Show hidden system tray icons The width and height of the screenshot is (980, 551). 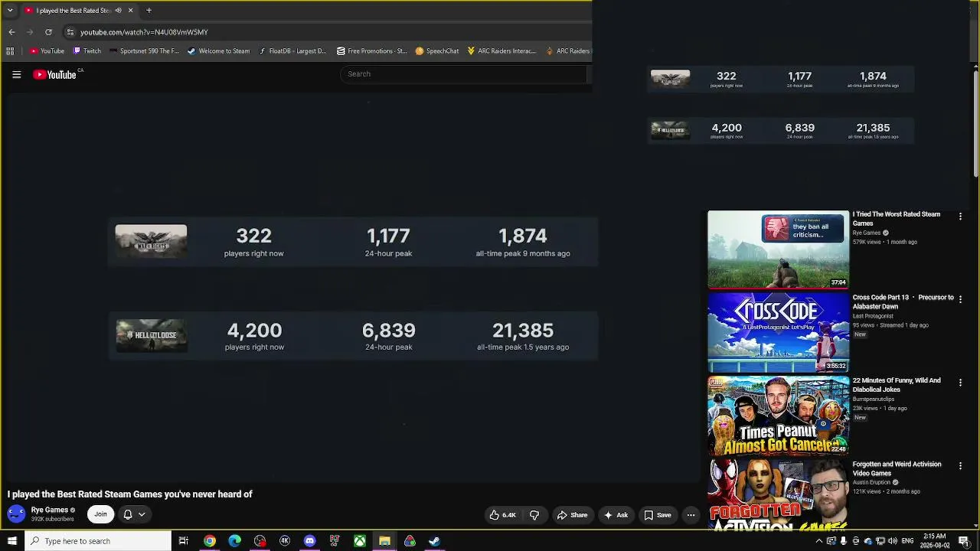tap(818, 541)
